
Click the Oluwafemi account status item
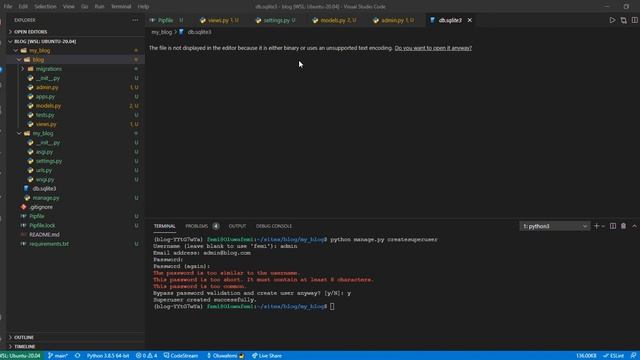coord(225,356)
